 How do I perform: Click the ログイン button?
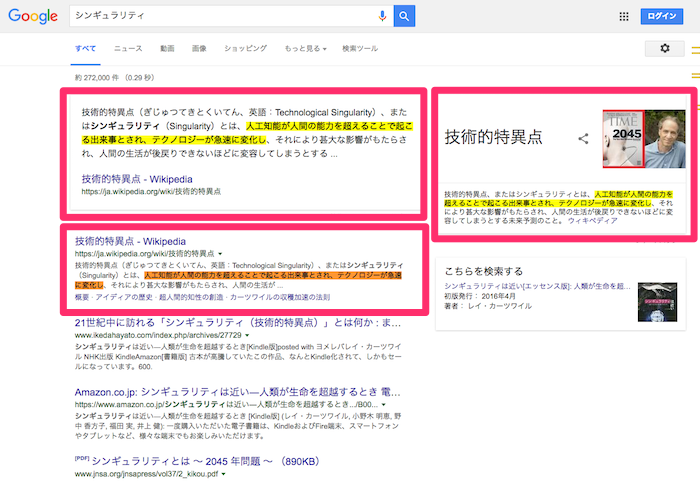click(661, 16)
